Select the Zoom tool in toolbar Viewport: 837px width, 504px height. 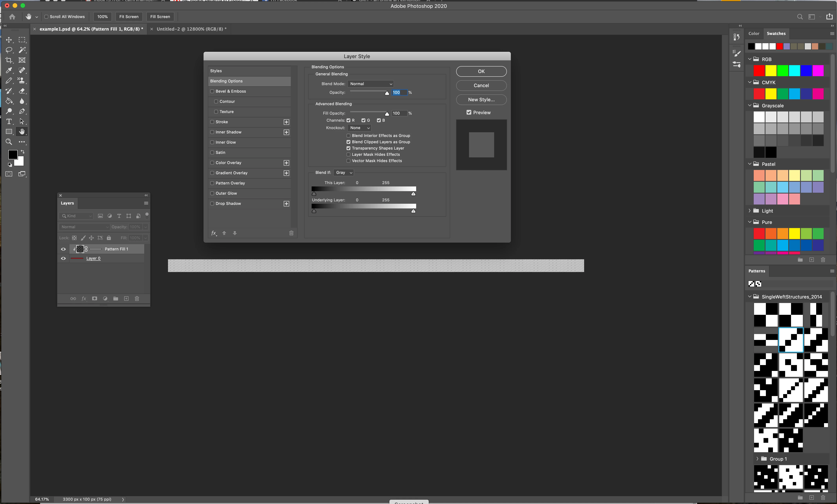point(9,142)
